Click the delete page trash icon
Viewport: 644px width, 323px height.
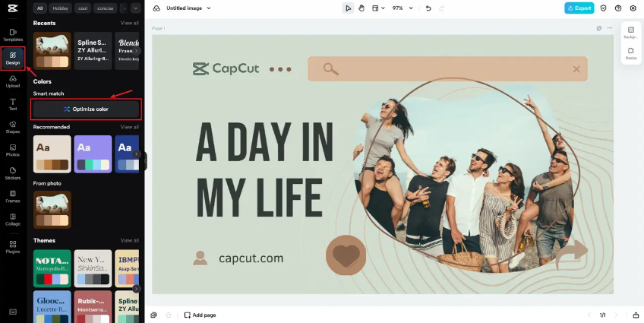pos(169,315)
